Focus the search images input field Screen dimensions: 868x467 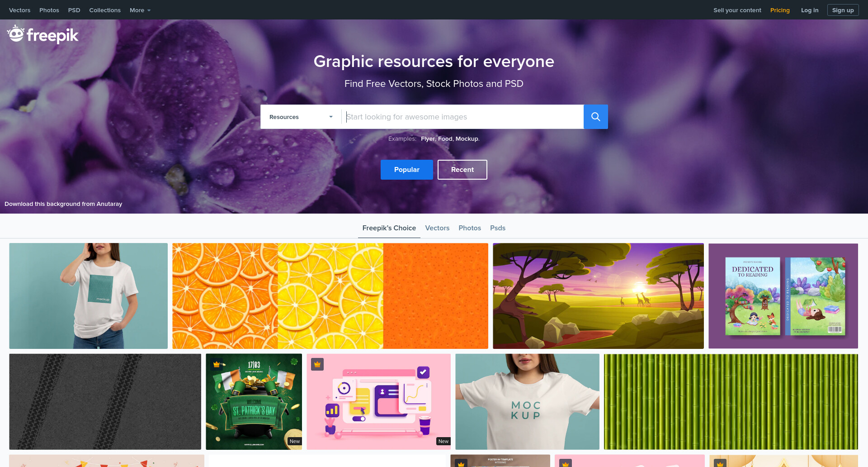tap(462, 117)
